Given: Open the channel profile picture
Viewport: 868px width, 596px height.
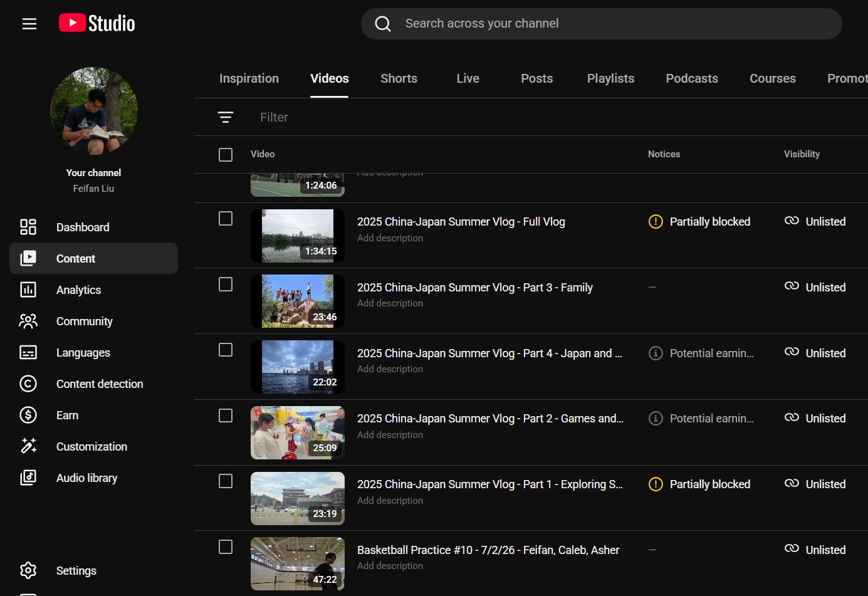Looking at the screenshot, I should [x=94, y=111].
